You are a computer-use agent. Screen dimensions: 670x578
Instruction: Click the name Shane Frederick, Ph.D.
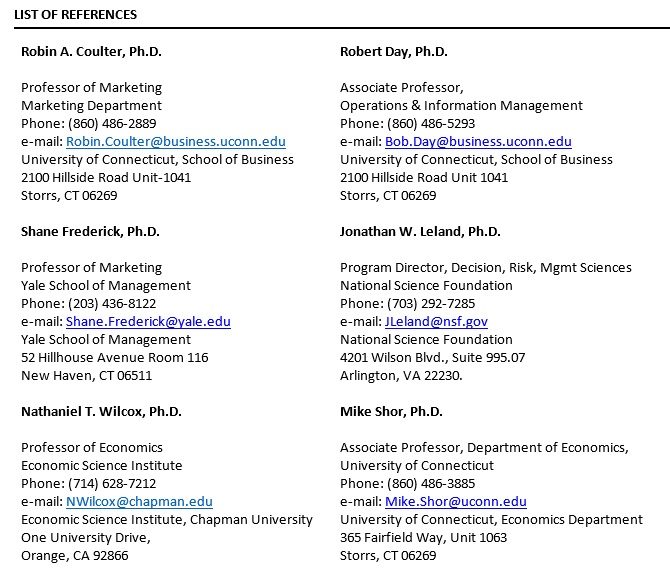point(90,231)
